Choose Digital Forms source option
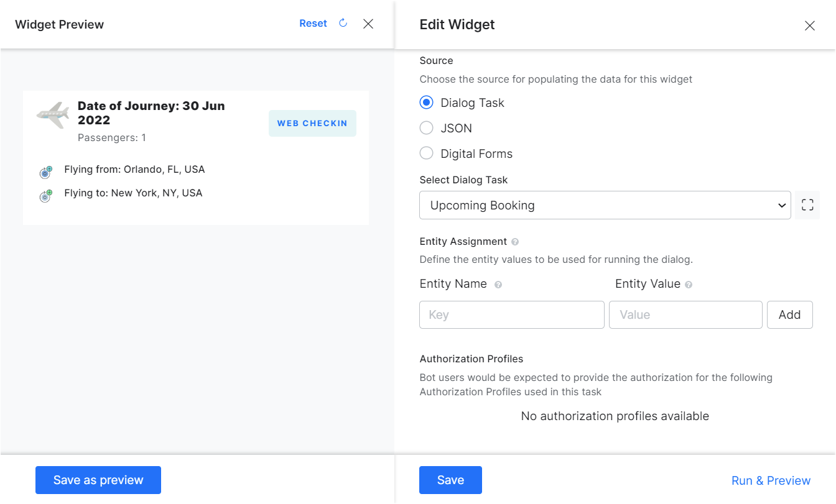The height and width of the screenshot is (504, 836). point(426,153)
